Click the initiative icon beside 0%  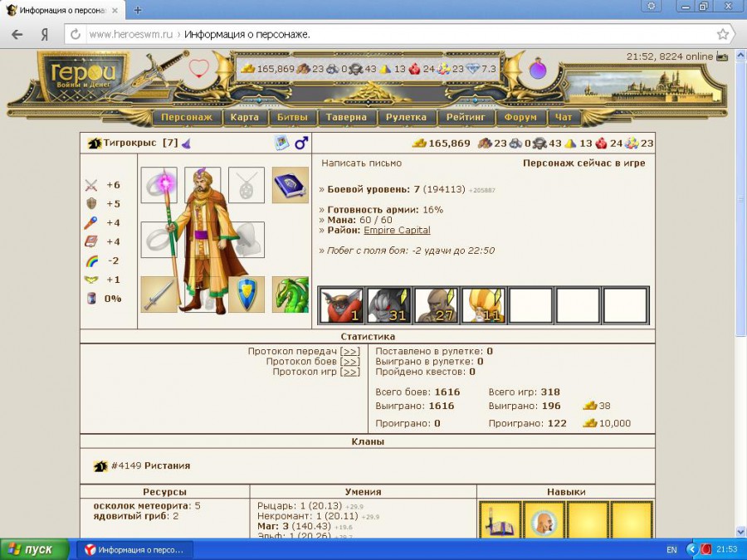[91, 299]
